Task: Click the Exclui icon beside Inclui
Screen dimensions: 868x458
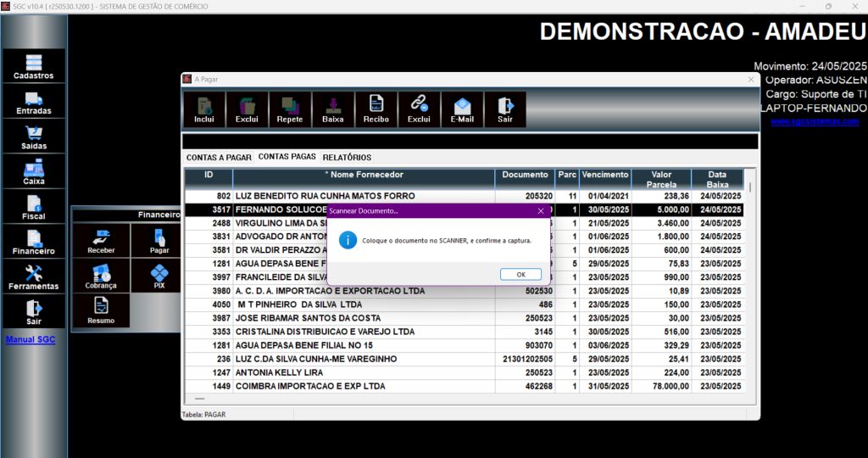Action: tap(247, 109)
